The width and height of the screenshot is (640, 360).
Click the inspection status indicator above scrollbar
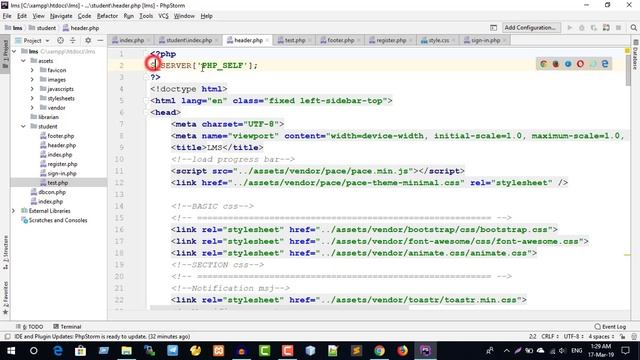click(627, 51)
